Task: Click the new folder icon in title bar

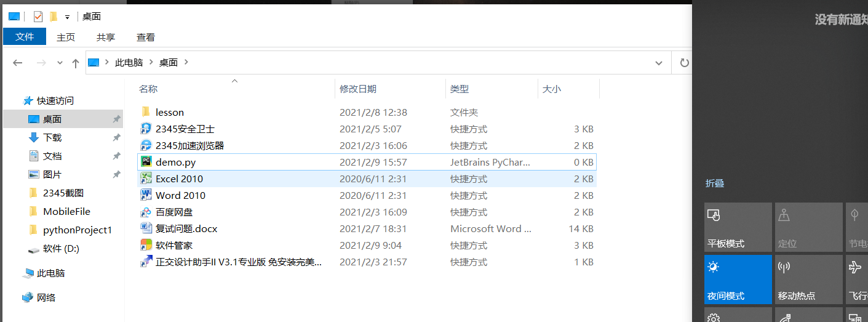Action: [54, 17]
